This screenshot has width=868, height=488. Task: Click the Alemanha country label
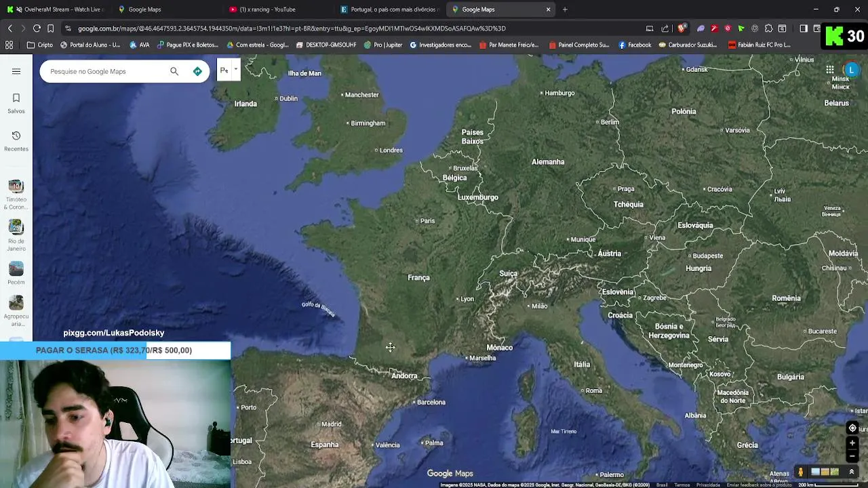[548, 162]
